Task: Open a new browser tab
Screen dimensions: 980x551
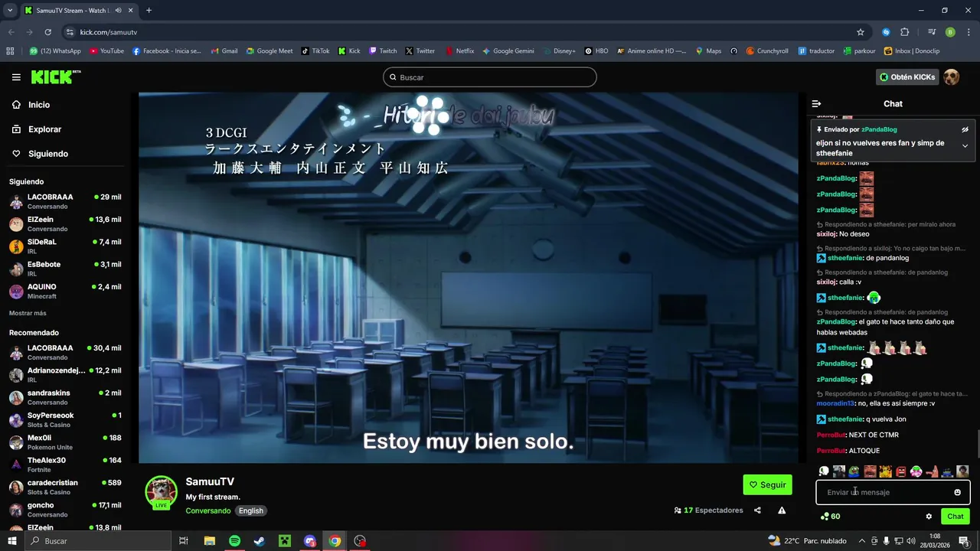Action: point(149,11)
